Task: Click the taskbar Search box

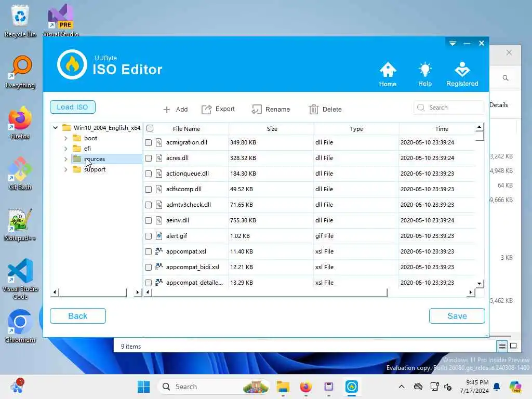Action: 213,387
